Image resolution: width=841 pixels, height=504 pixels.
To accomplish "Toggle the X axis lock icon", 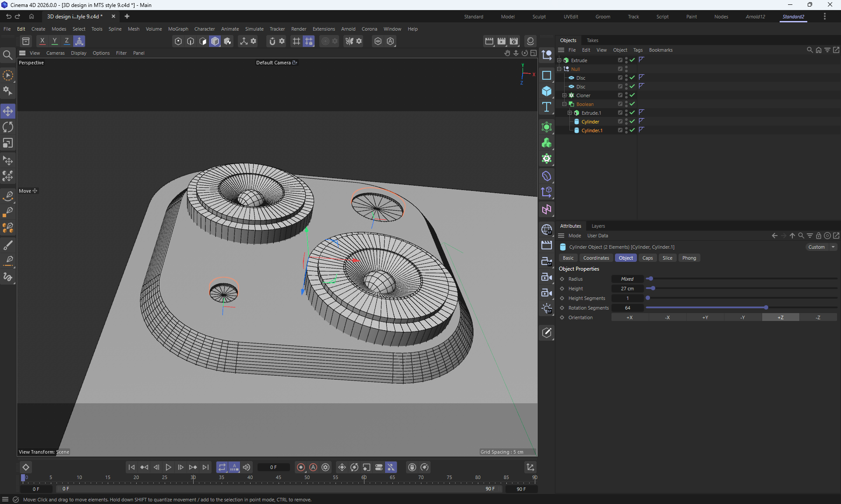I will (42, 41).
